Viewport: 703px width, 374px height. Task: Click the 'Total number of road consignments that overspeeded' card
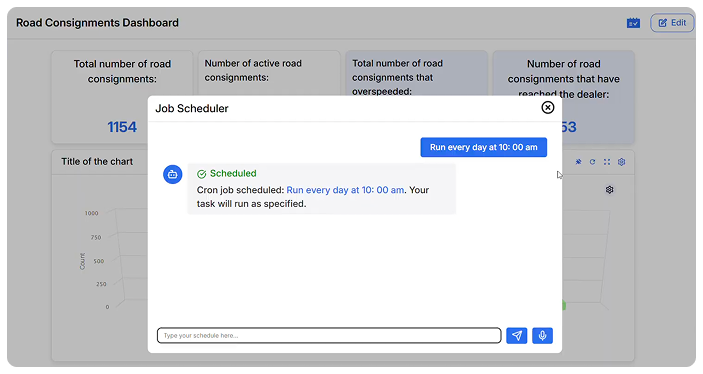pyautogui.click(x=417, y=73)
